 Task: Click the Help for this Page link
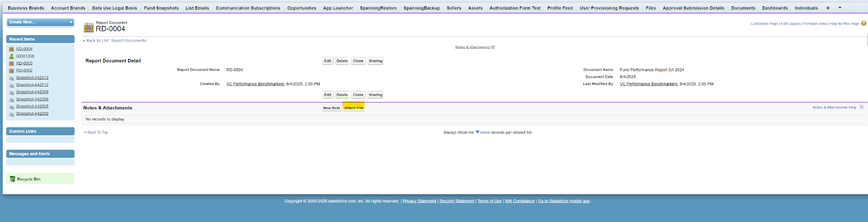coord(844,24)
